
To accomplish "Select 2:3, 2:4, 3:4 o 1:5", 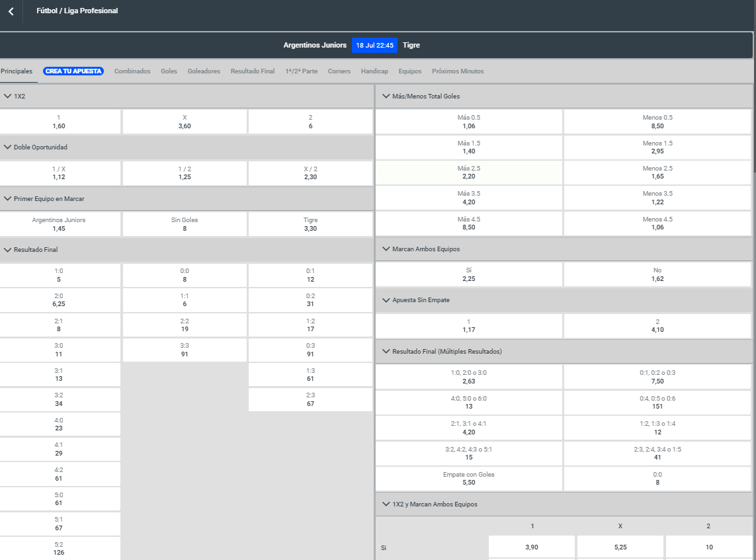I will (x=657, y=453).
